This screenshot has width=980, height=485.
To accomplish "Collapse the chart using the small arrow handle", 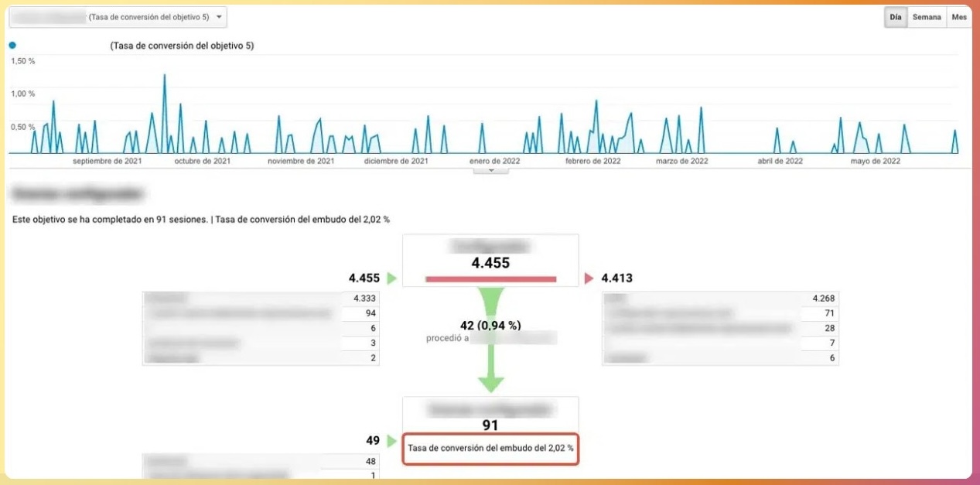I will coord(490,169).
